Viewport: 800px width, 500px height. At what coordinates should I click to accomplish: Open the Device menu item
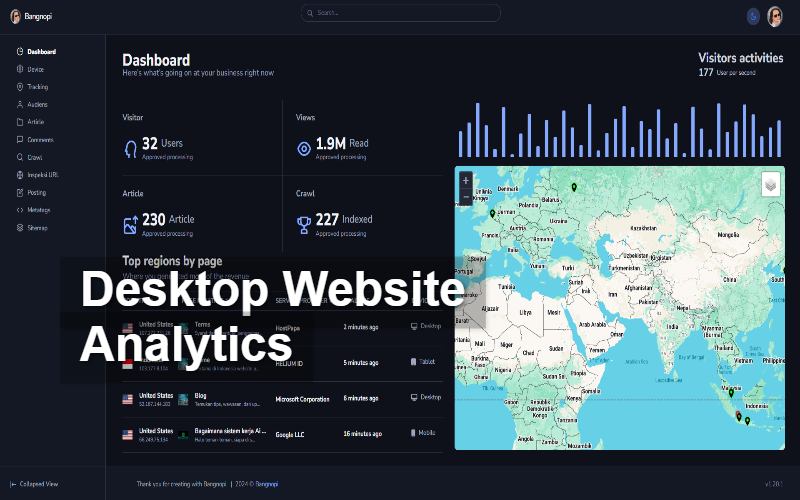tap(35, 69)
